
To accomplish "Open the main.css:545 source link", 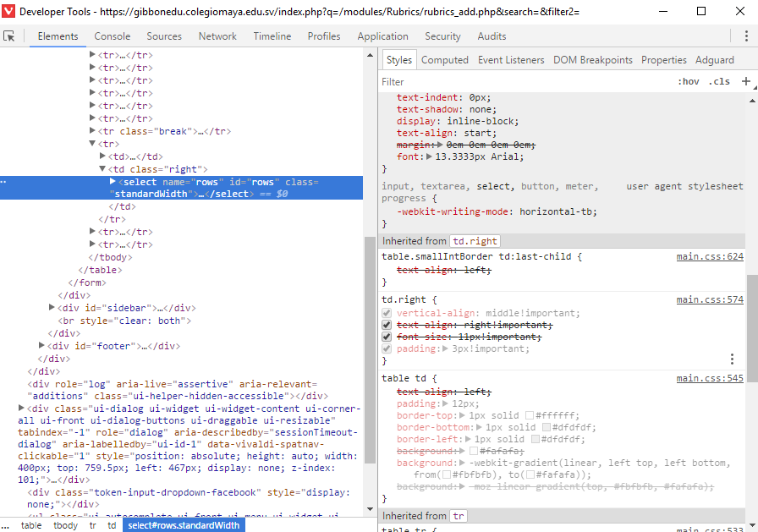I will click(x=710, y=378).
